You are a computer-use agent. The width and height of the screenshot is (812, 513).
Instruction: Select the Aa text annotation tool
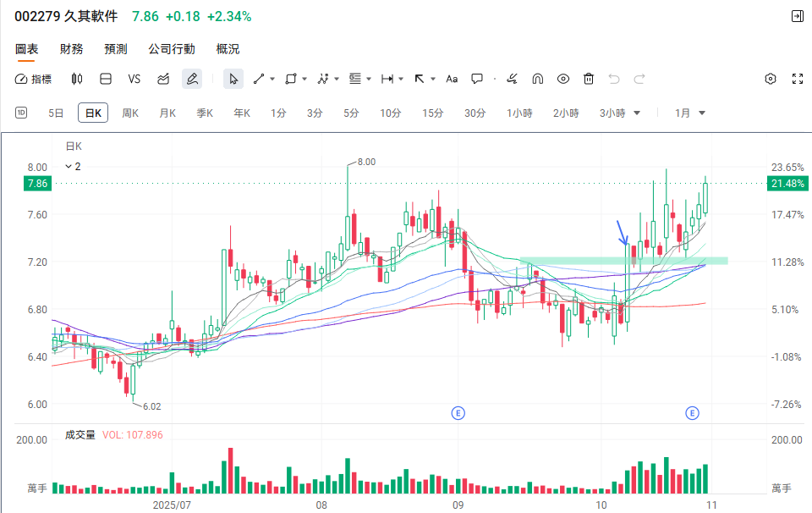452,79
